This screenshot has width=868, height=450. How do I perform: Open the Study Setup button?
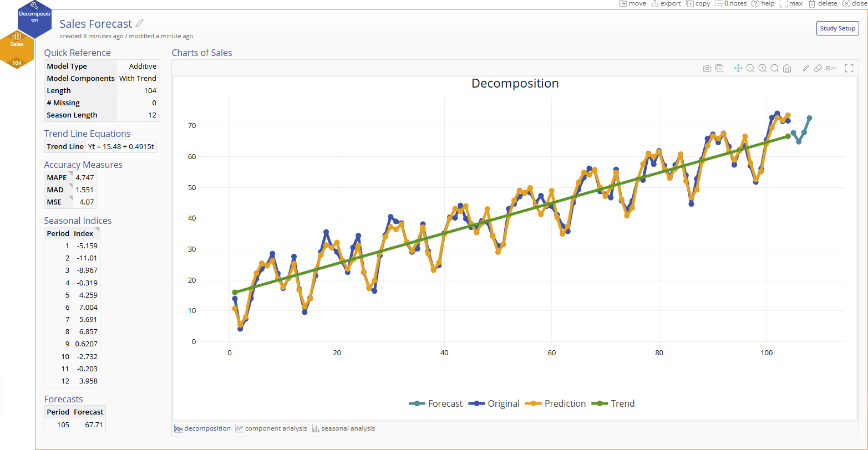pos(837,28)
